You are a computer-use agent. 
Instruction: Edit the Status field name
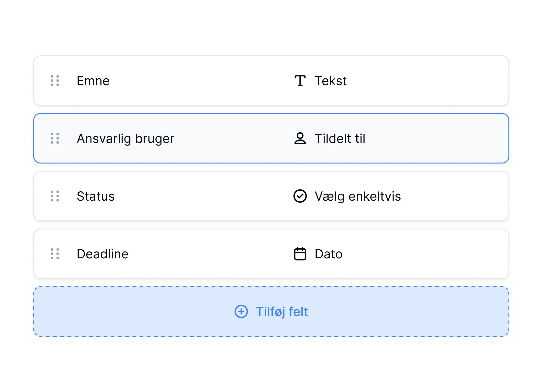96,196
